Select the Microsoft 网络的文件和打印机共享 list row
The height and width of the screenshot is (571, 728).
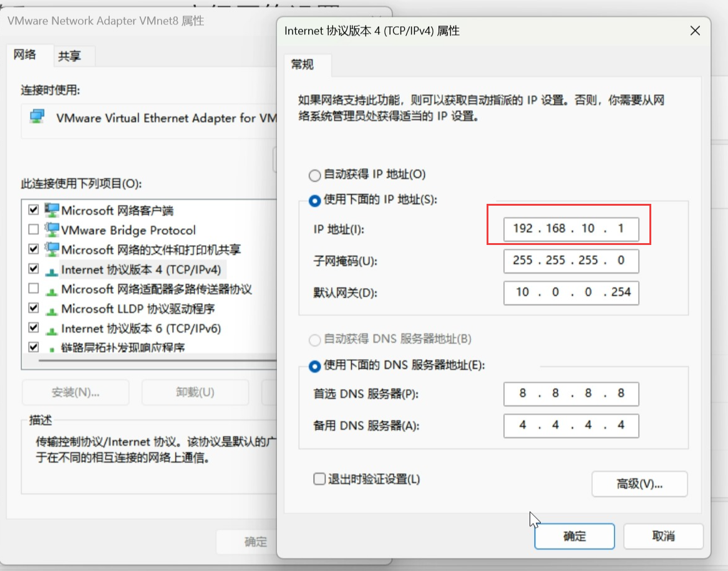coord(151,250)
